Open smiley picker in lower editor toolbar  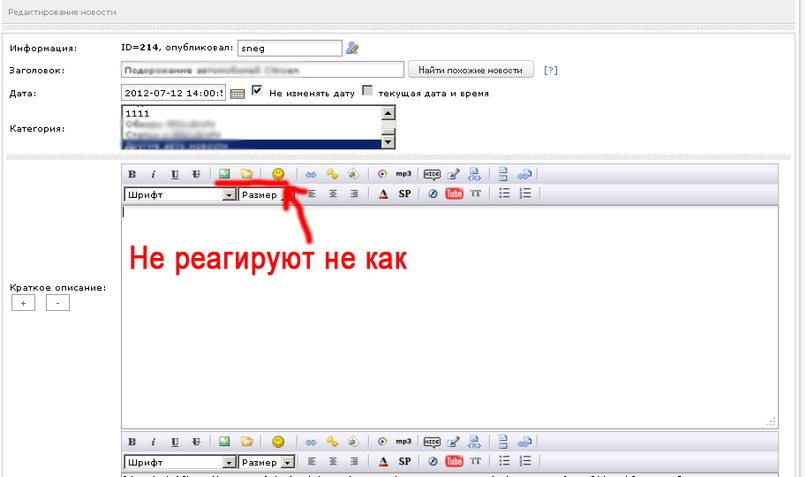tap(278, 441)
